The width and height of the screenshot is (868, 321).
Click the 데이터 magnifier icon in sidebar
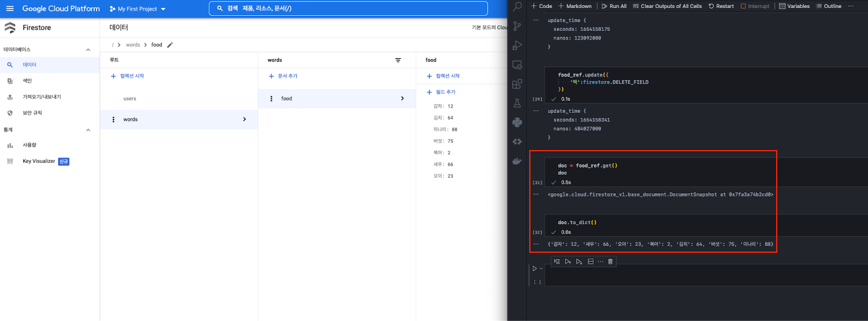click(x=10, y=65)
